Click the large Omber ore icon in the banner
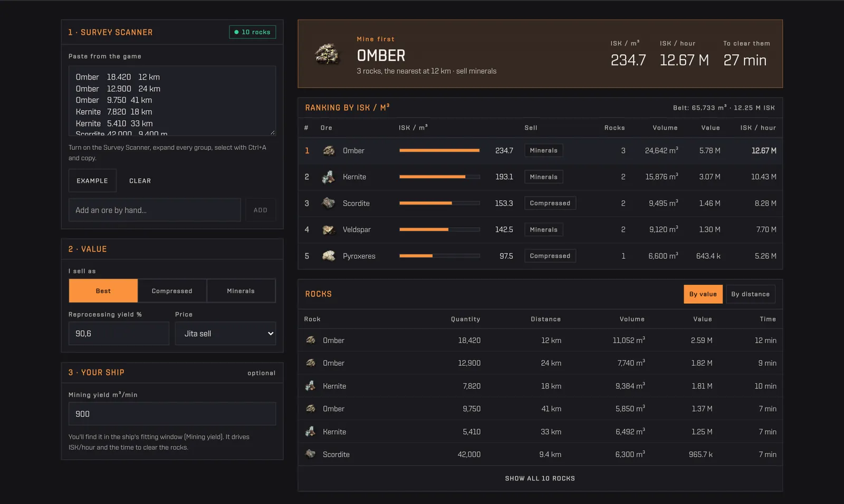Screen dimensions: 844x504 point(327,54)
